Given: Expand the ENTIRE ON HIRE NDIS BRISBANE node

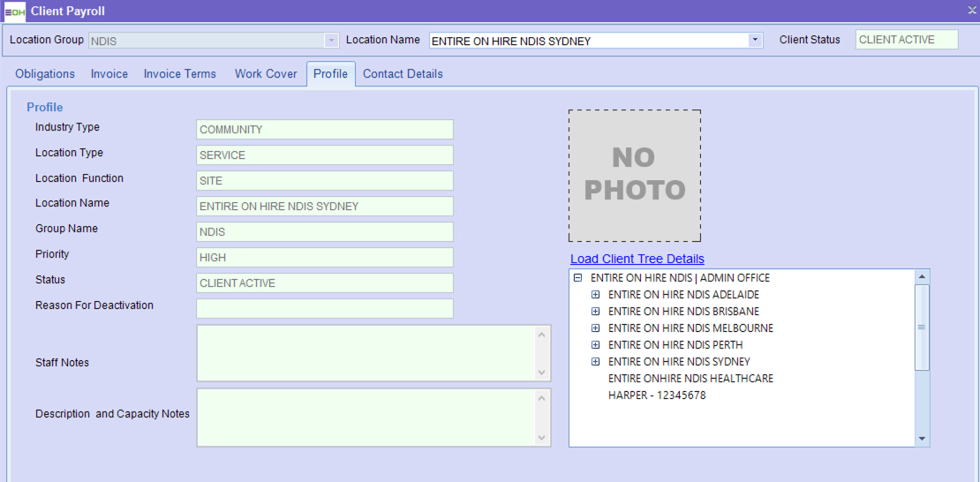Looking at the screenshot, I should point(596,312).
